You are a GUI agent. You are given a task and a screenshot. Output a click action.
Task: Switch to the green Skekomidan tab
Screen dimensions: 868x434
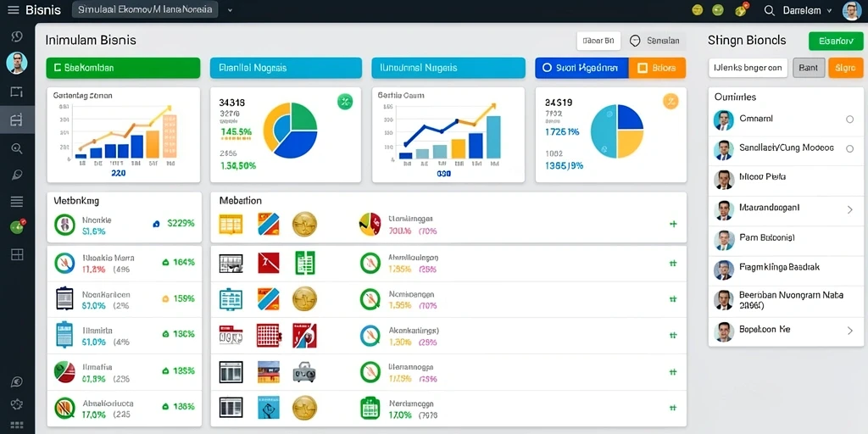[x=123, y=68]
